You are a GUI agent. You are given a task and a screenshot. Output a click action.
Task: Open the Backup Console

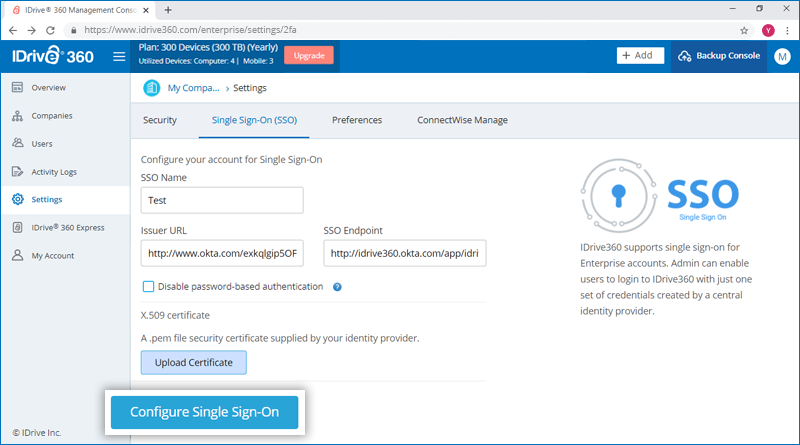pyautogui.click(x=719, y=56)
